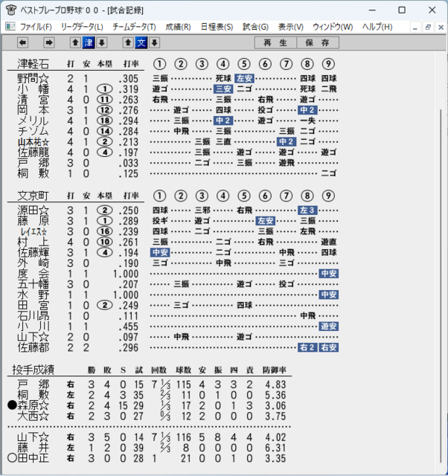Click highlighted 中安 result in 水野 row
The width and height of the screenshot is (448, 476).
tap(329, 295)
